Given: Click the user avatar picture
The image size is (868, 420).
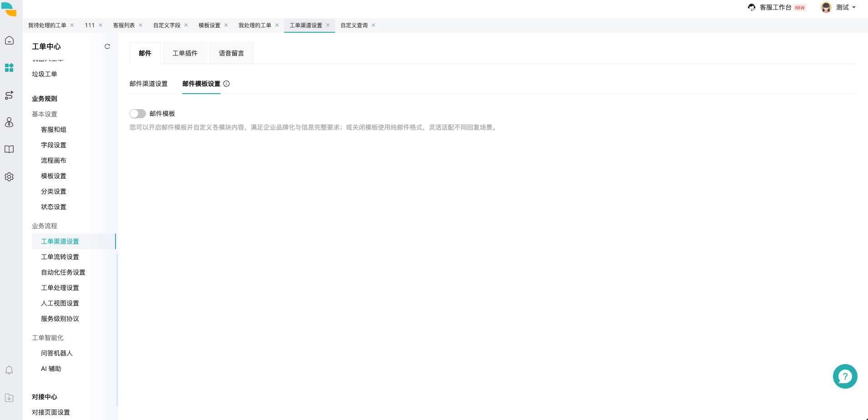Looking at the screenshot, I should tap(826, 7).
